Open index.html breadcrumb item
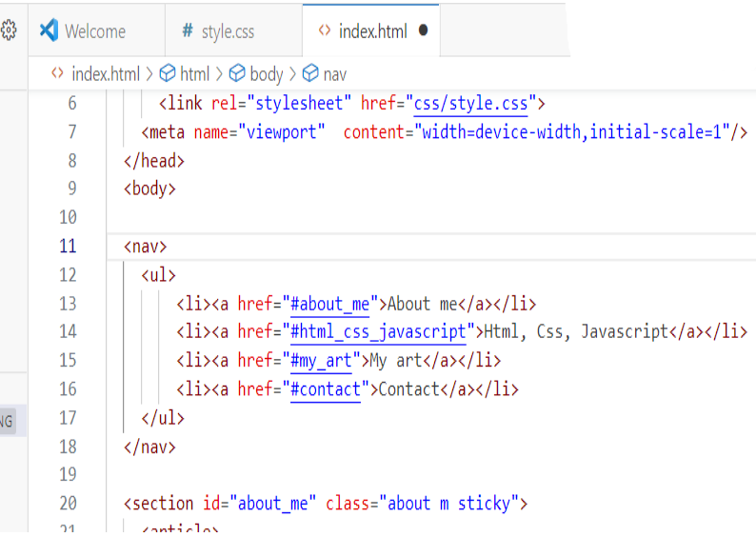 [x=106, y=73]
